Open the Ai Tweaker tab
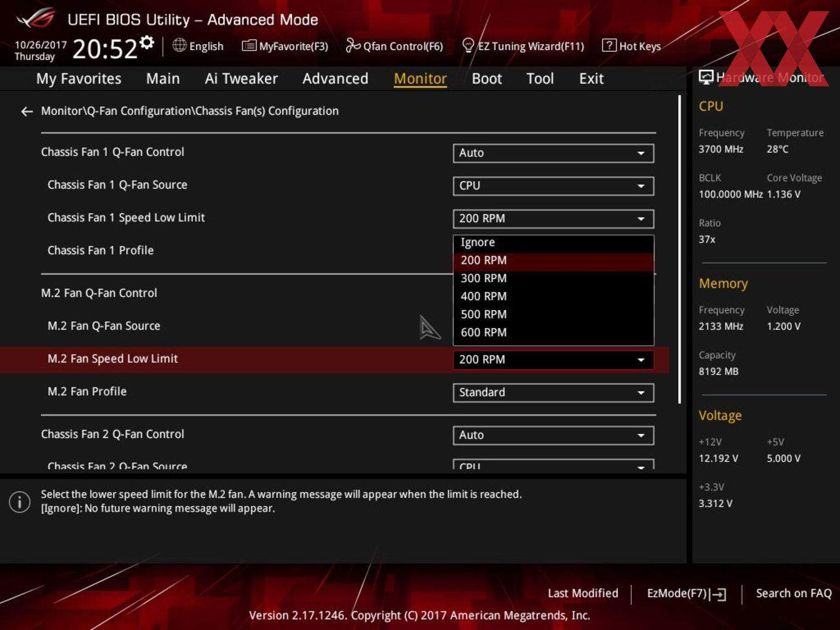The image size is (840, 630). point(241,78)
